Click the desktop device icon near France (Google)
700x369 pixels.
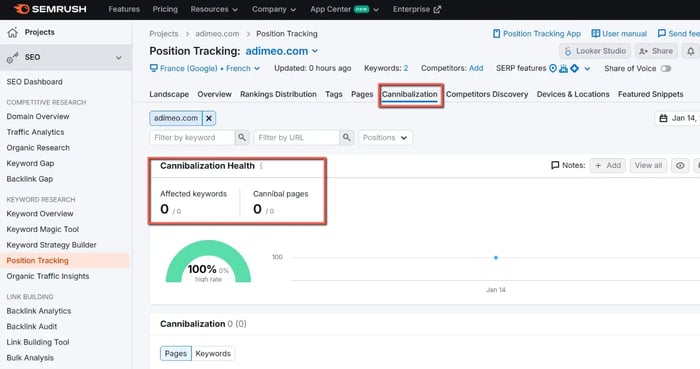click(154, 68)
